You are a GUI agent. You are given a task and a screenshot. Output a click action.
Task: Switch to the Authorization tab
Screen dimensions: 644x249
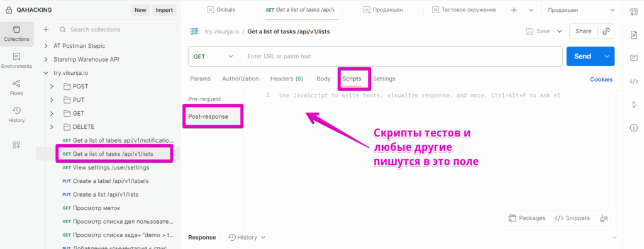tap(240, 79)
